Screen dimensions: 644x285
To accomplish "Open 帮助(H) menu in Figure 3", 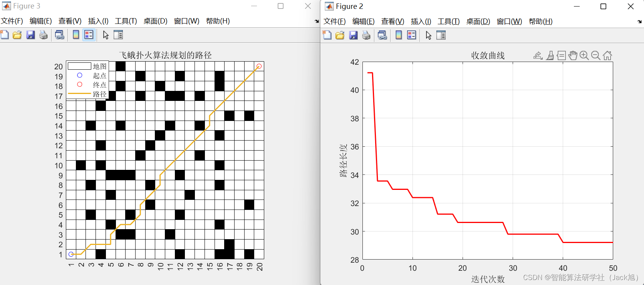I will (218, 21).
